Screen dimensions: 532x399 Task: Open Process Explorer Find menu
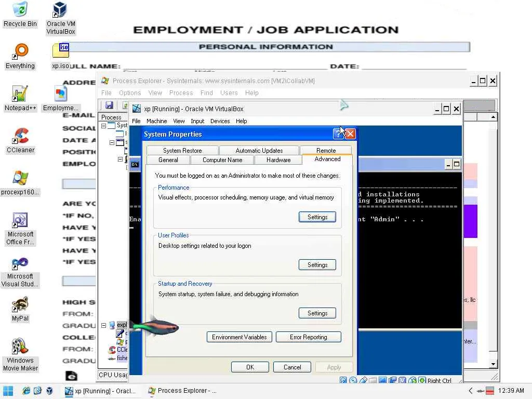206,93
